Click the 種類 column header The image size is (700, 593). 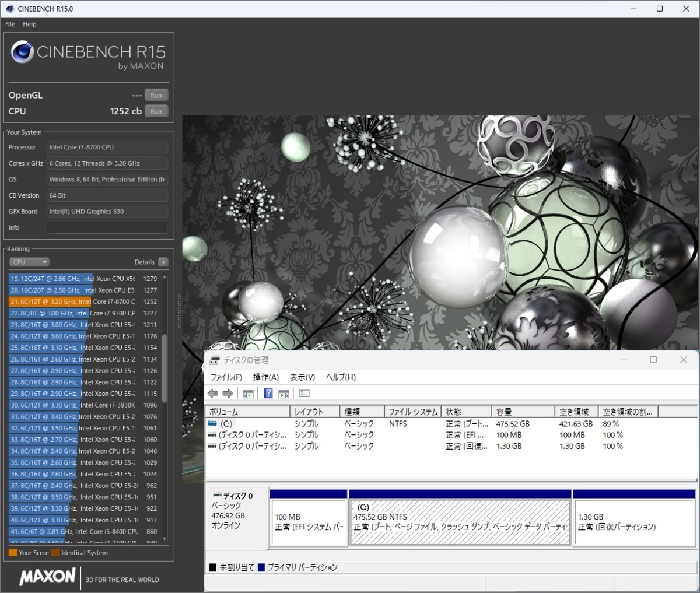362,412
